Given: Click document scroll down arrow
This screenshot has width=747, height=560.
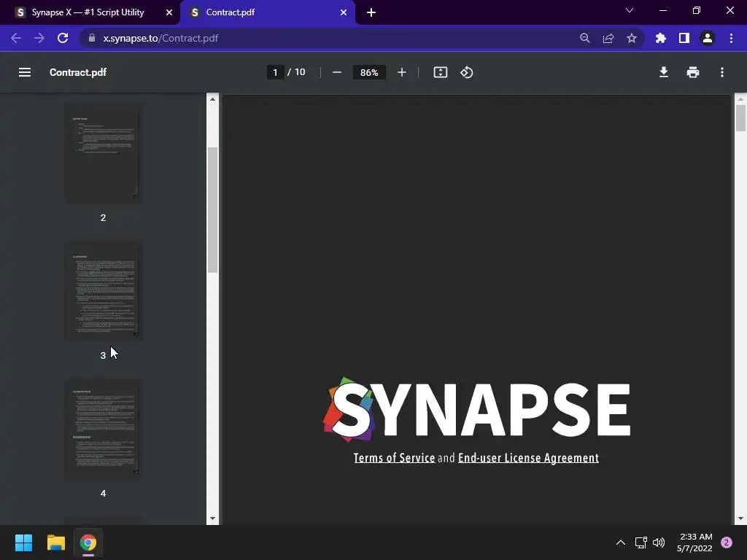Looking at the screenshot, I should tap(740, 518).
